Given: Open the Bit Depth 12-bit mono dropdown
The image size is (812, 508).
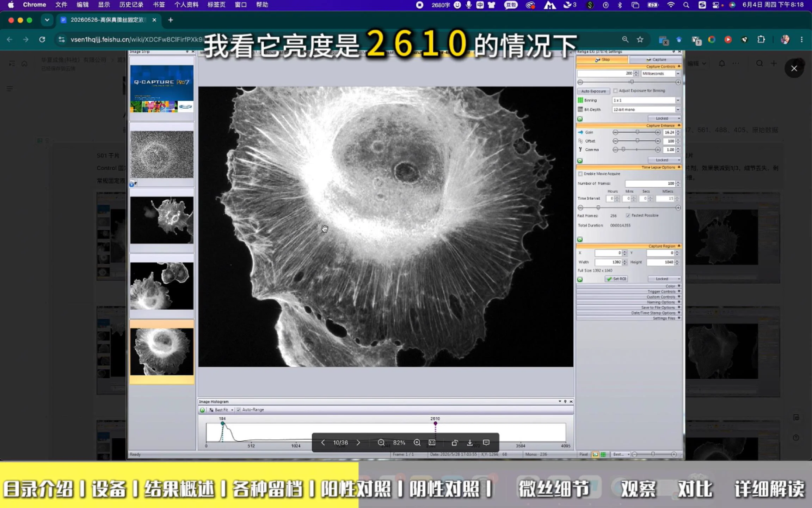Looking at the screenshot, I should (x=646, y=109).
